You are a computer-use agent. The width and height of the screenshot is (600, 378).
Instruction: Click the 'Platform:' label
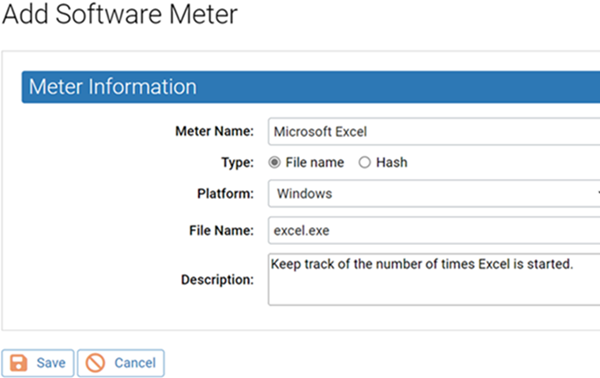pos(225,194)
